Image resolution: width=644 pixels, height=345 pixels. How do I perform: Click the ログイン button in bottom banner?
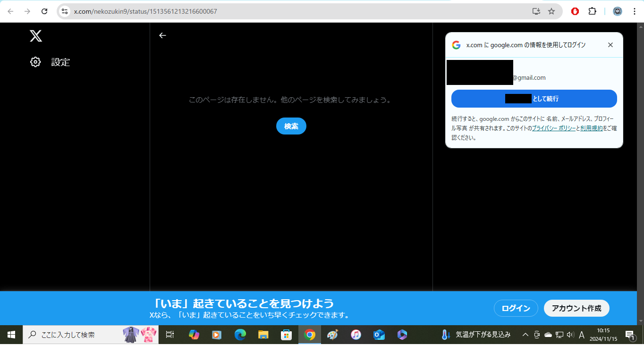[516, 308]
